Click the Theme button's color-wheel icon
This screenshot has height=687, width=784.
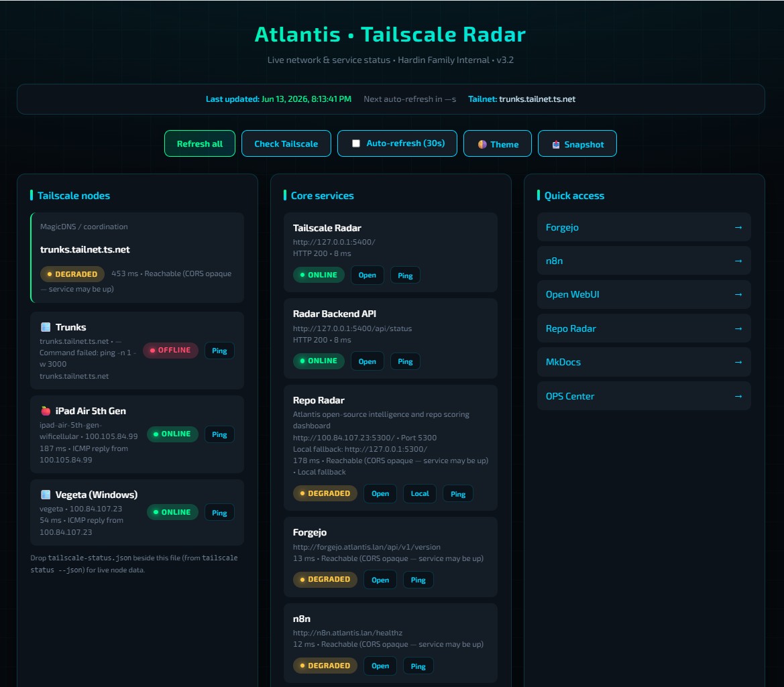(x=482, y=144)
